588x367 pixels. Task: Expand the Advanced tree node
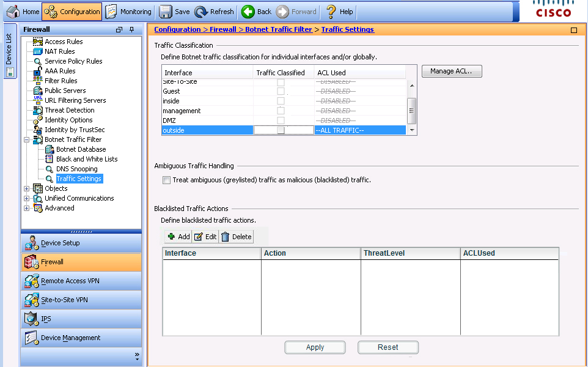point(26,208)
